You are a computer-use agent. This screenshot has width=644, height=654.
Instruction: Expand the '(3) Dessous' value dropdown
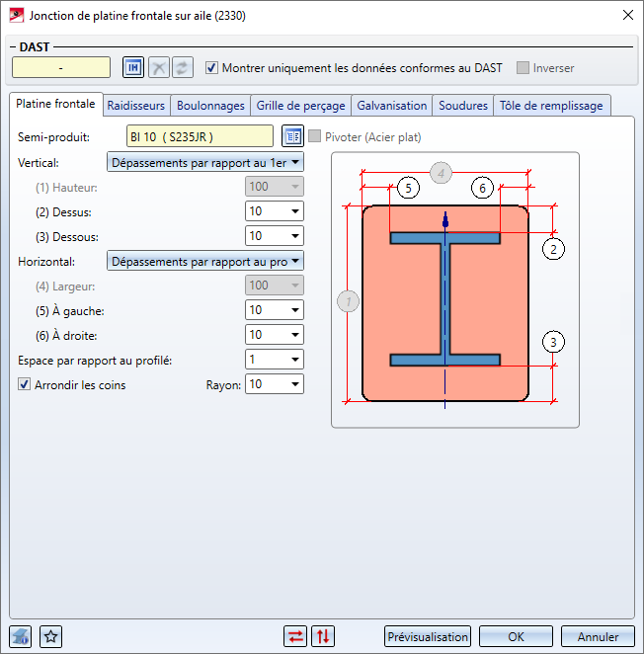295,236
